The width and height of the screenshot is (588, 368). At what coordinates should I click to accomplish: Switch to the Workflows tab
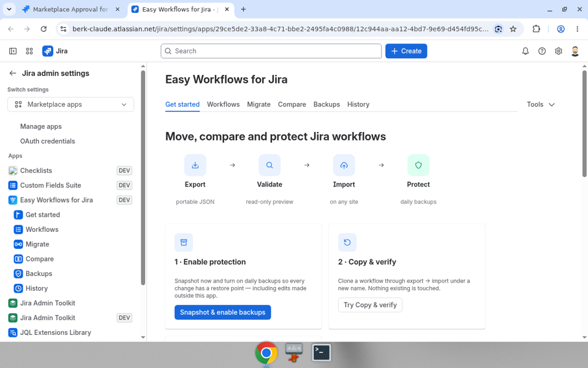tap(223, 104)
